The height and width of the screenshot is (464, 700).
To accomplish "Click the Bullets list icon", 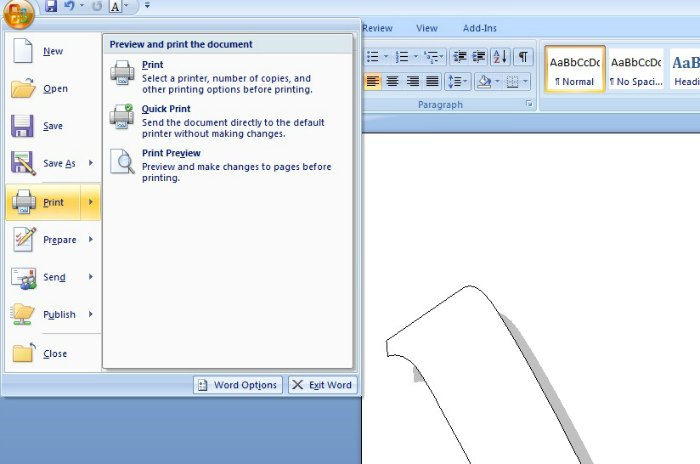I will point(373,57).
